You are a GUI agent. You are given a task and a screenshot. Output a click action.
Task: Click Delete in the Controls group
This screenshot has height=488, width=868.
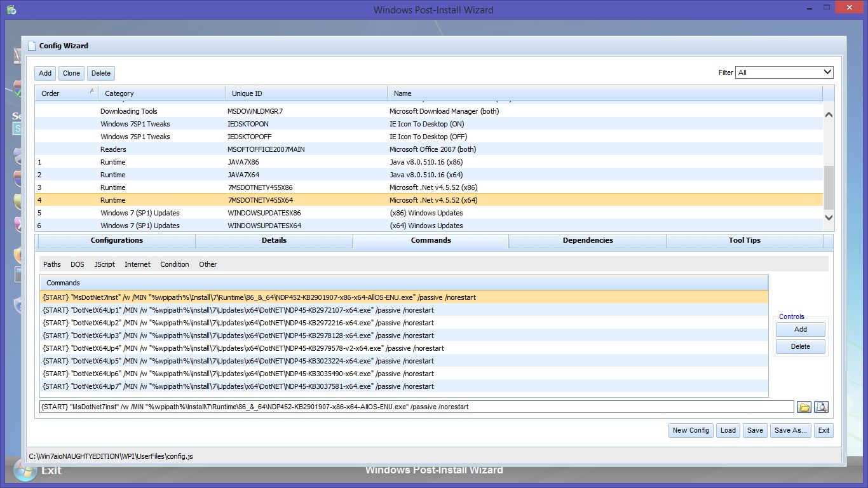(801, 346)
